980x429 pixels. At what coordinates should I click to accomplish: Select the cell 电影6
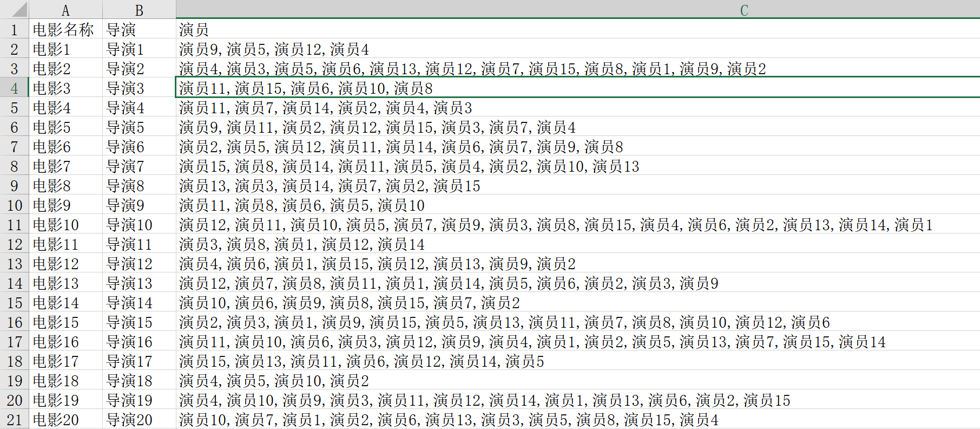[x=65, y=146]
